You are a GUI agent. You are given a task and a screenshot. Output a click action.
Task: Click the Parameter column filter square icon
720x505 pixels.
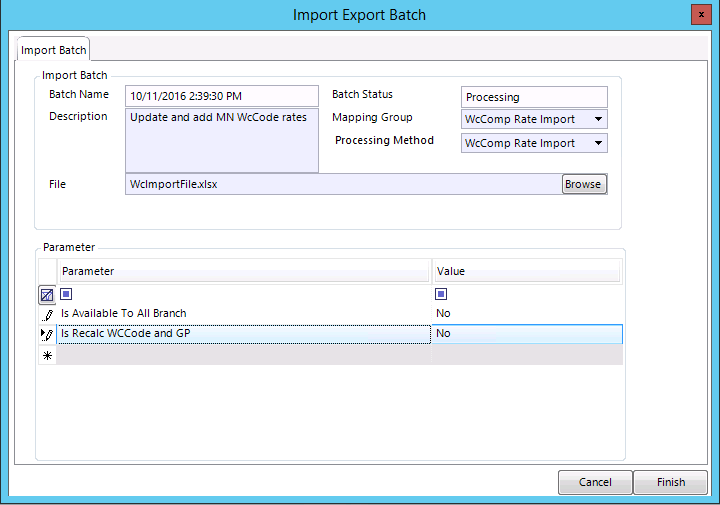coord(66,294)
